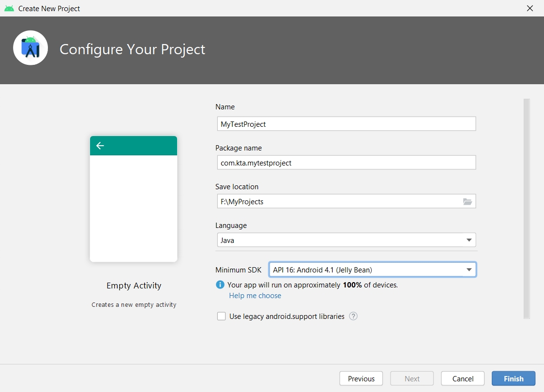Click the Cancel button
Viewport: 544px width, 392px height.
(x=463, y=379)
